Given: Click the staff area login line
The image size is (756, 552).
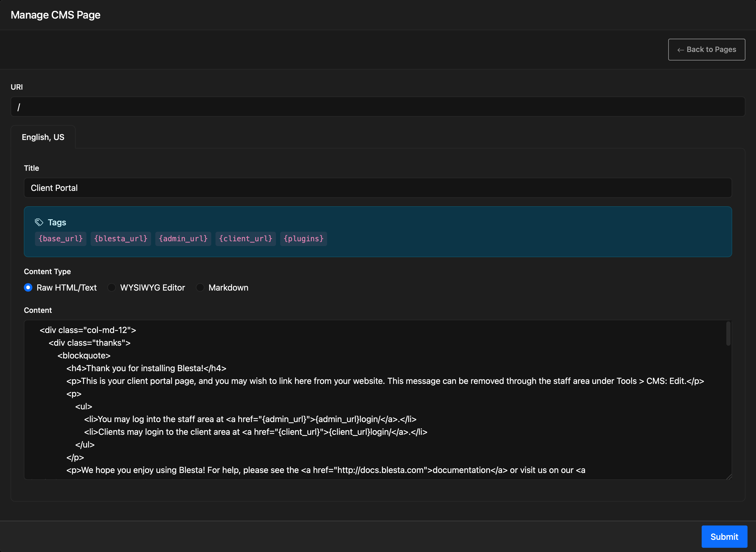Looking at the screenshot, I should pos(250,419).
